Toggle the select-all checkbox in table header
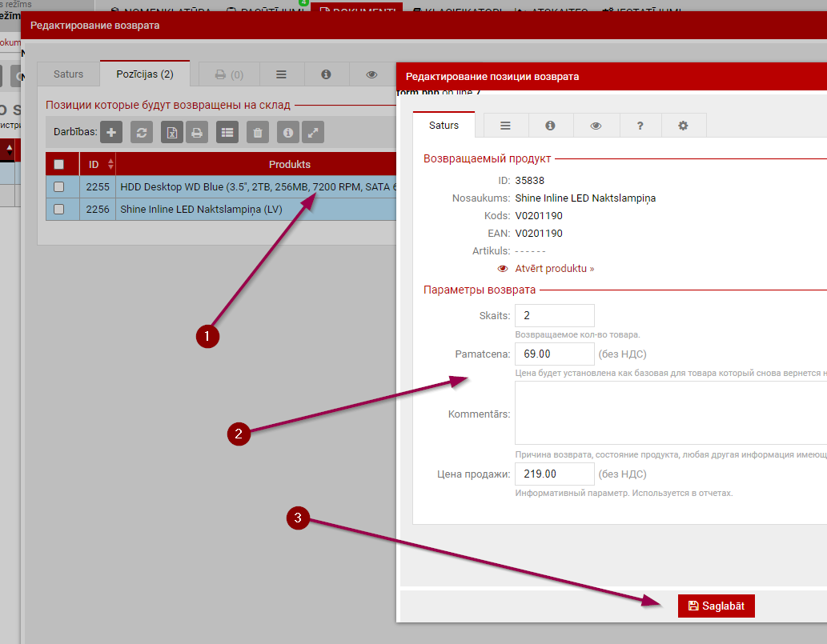Screen dimensions: 827x644 (x=58, y=164)
